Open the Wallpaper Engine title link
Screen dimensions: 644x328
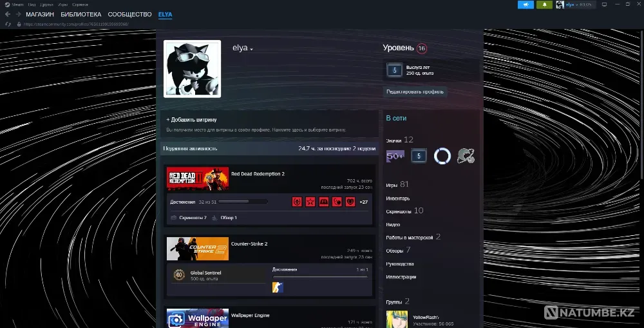pos(250,315)
